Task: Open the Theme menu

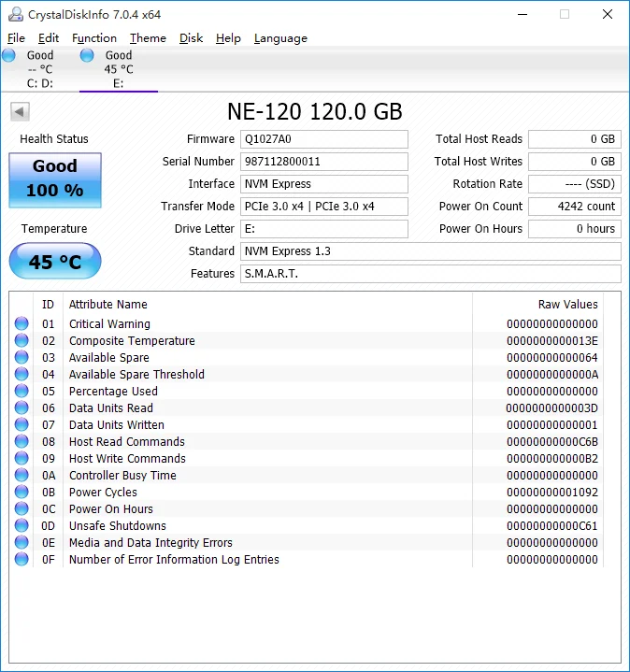Action: pos(148,38)
